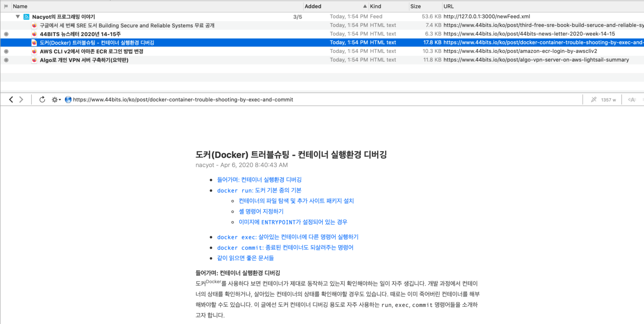This screenshot has height=324, width=644.
Task: Open the docker run: 도커 기본 중의 기본 link
Action: point(259,190)
